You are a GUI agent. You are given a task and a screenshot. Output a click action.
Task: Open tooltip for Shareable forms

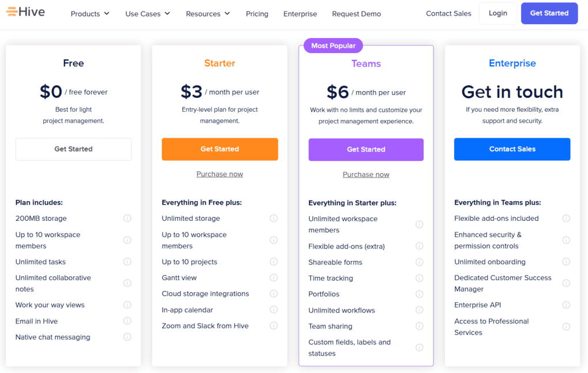pyautogui.click(x=419, y=262)
